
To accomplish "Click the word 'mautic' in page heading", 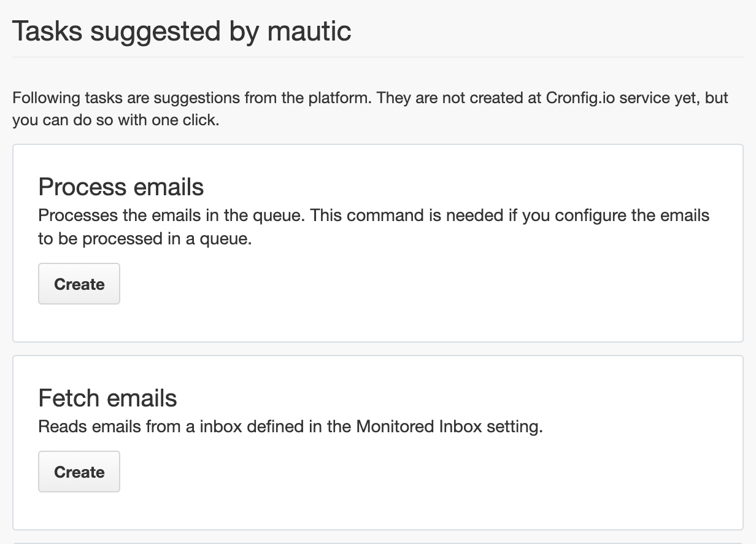I will [x=309, y=31].
